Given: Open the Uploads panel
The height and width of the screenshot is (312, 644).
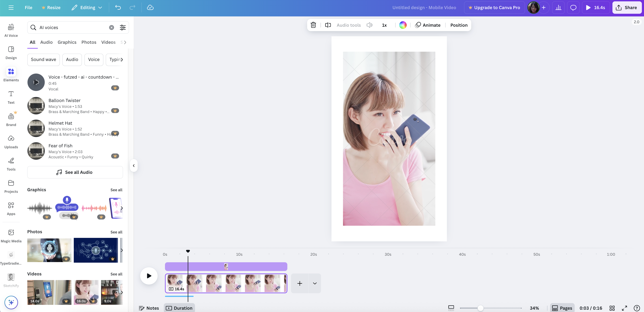Looking at the screenshot, I should click(11, 141).
